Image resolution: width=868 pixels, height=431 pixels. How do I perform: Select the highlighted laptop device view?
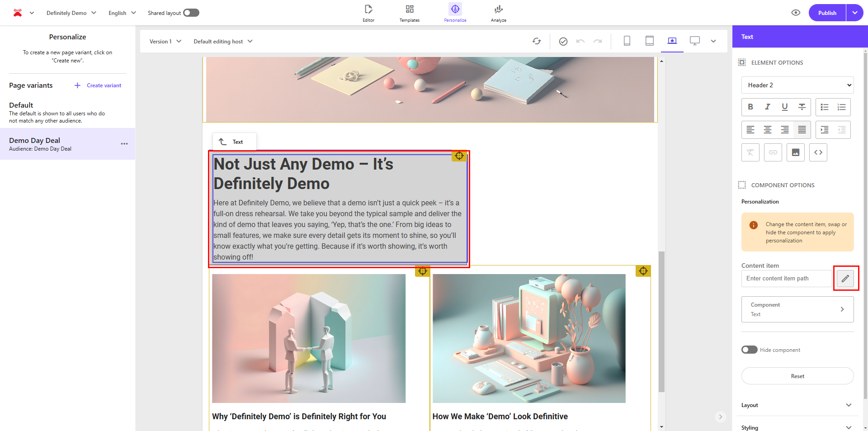pos(672,41)
